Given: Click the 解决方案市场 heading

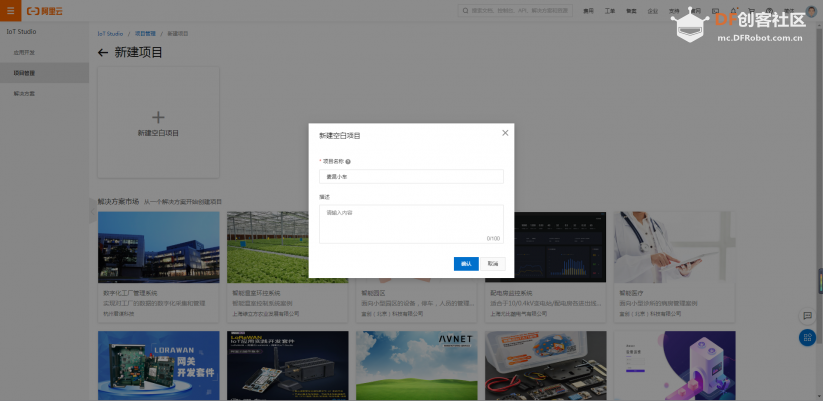Looking at the screenshot, I should (x=119, y=202).
